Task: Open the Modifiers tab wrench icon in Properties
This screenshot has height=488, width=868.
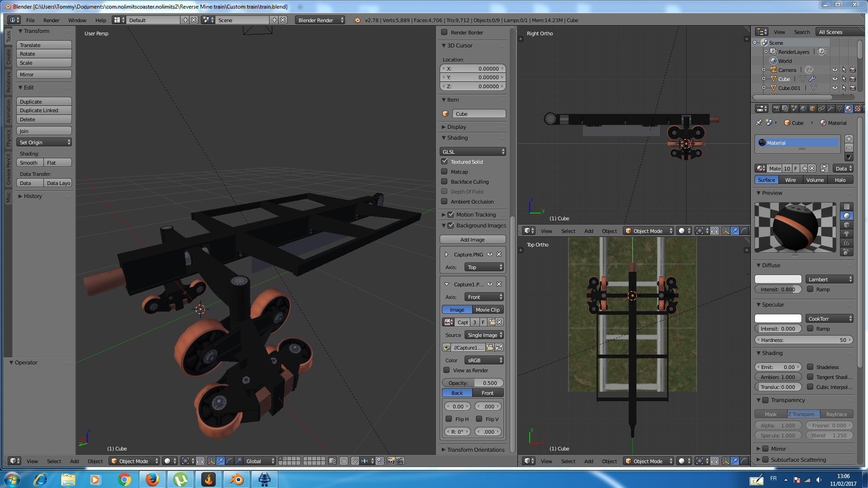Action: pos(830,109)
